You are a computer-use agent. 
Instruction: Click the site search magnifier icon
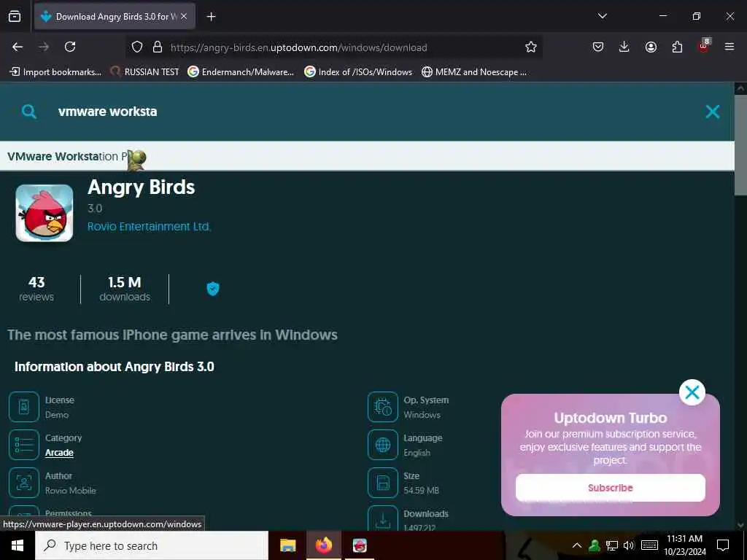tap(29, 112)
